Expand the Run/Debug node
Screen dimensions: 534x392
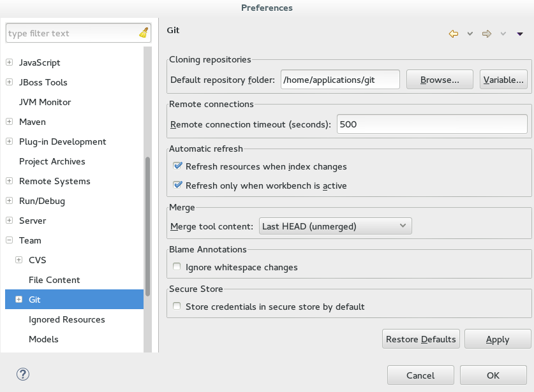click(10, 200)
